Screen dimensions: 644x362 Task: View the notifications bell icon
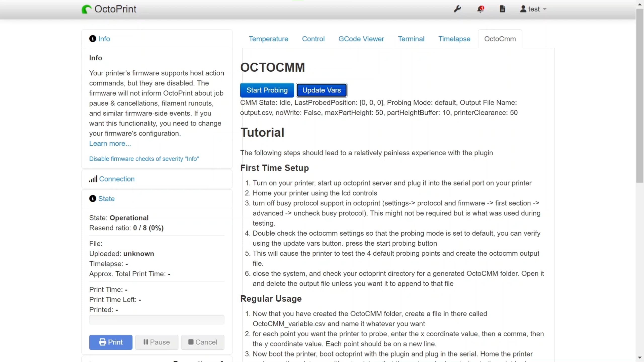pyautogui.click(x=481, y=9)
